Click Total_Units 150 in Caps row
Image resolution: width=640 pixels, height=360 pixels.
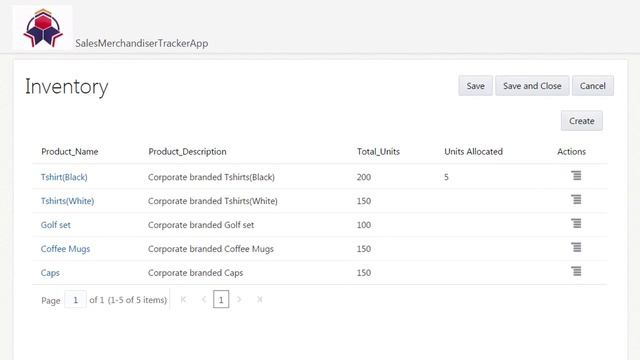(x=364, y=273)
